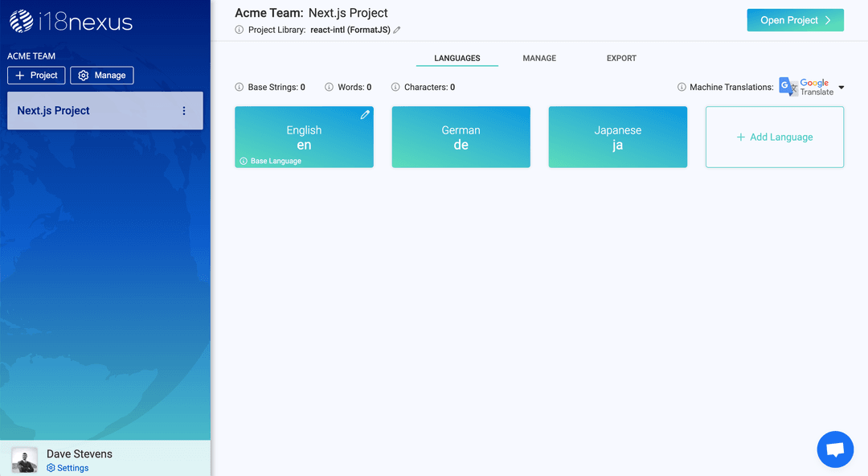Select the LANGUAGES tab
Viewport: 868px width, 476px height.
pos(457,58)
